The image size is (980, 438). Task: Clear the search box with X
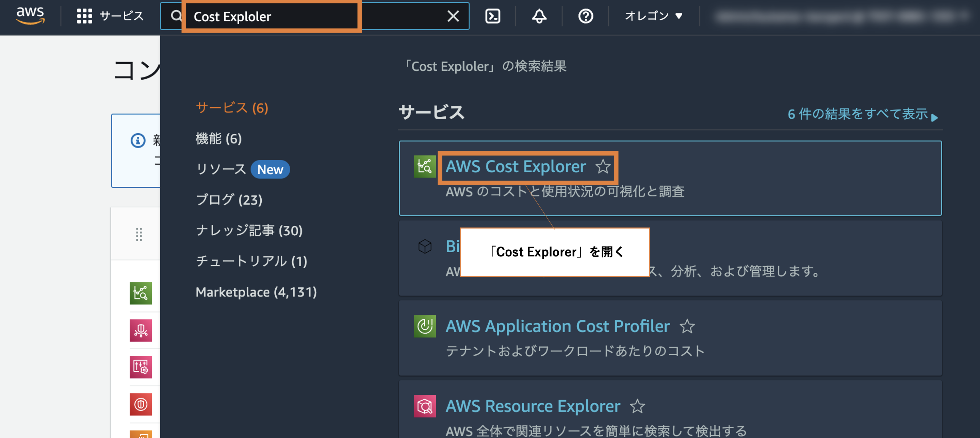click(453, 16)
